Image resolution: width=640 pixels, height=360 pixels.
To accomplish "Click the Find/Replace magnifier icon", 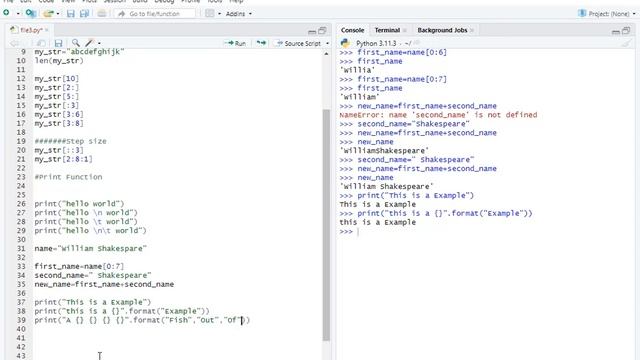I will coord(76,42).
